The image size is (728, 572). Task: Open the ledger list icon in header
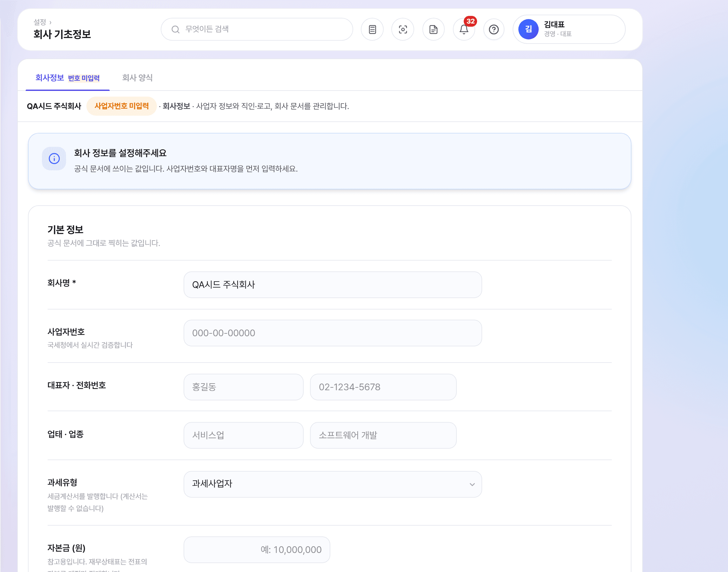pyautogui.click(x=372, y=30)
